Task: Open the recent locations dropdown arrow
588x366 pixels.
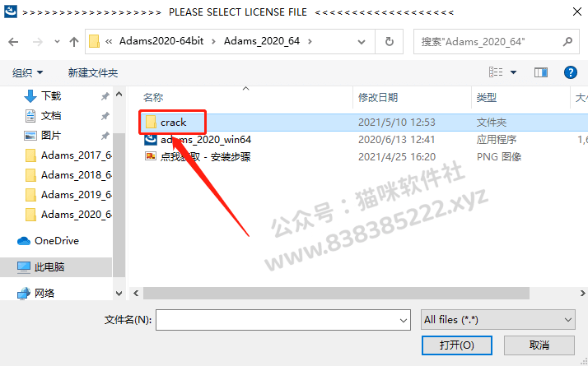Action: (x=57, y=42)
